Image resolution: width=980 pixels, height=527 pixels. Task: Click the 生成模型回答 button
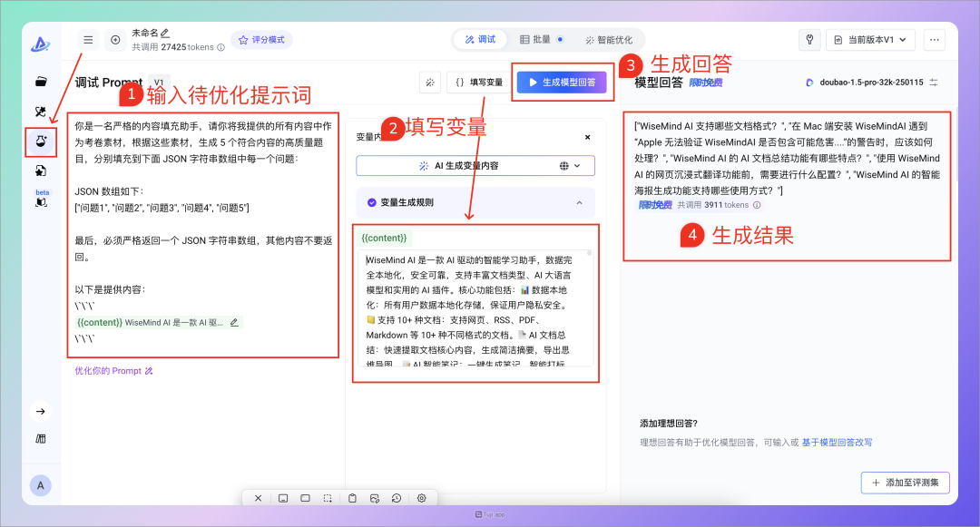click(x=562, y=83)
